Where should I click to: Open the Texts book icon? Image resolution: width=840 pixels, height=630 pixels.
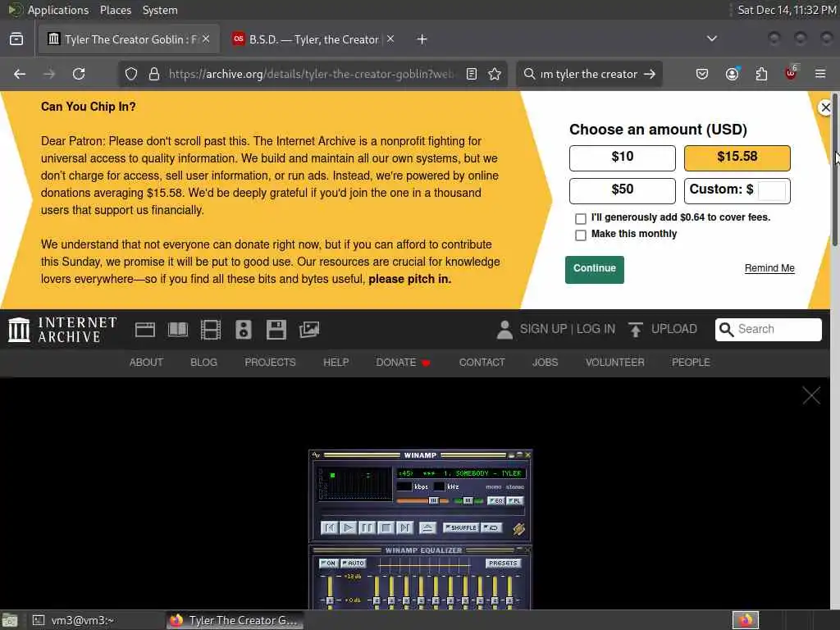click(x=178, y=330)
